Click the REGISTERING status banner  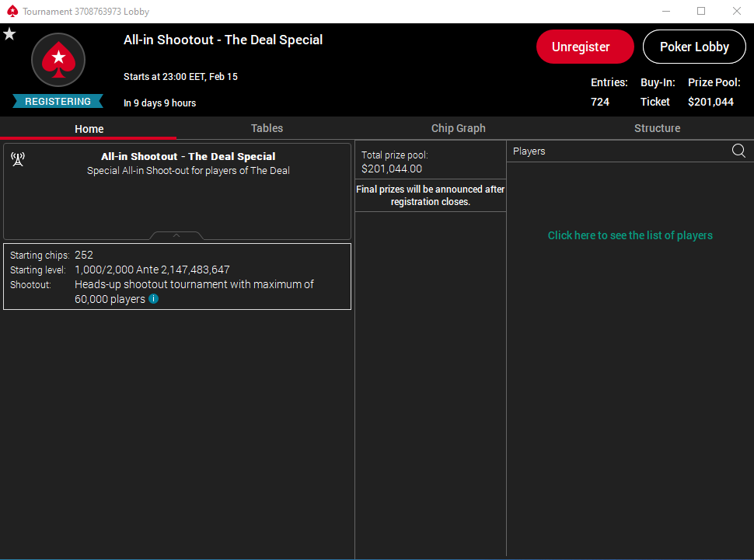[x=58, y=102]
